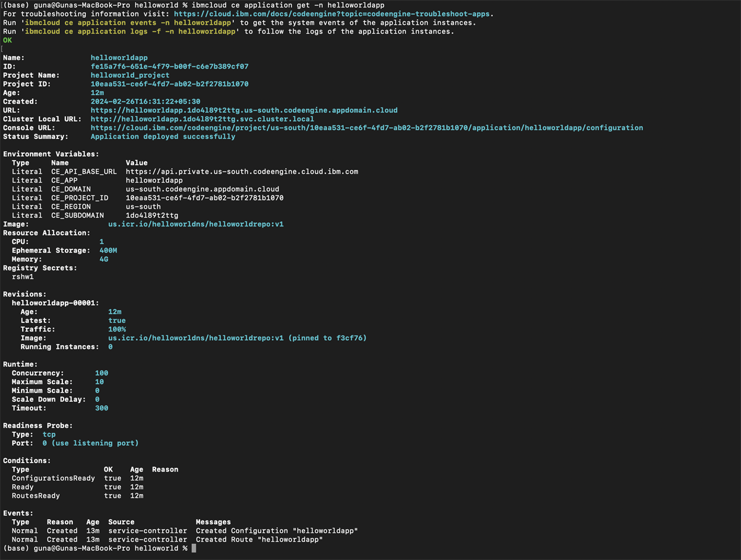
Task: Click the Timeout value 300
Action: (x=101, y=408)
